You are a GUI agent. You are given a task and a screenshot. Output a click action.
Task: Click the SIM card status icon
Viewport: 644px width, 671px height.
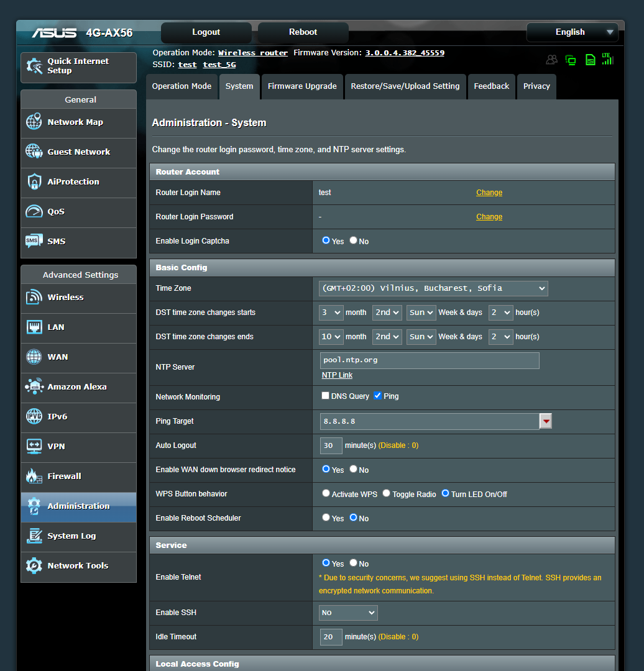(x=590, y=60)
